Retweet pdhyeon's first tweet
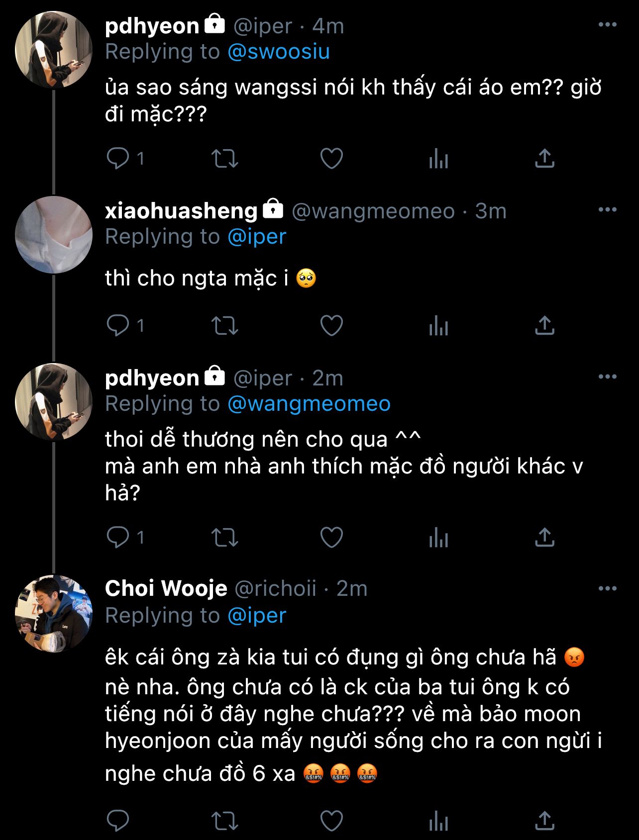 [225, 159]
